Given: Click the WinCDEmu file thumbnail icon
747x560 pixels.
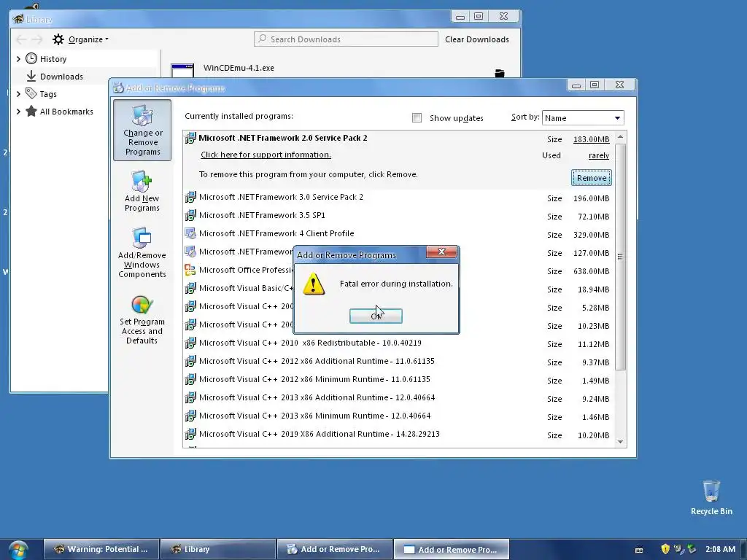Looking at the screenshot, I should tap(182, 71).
